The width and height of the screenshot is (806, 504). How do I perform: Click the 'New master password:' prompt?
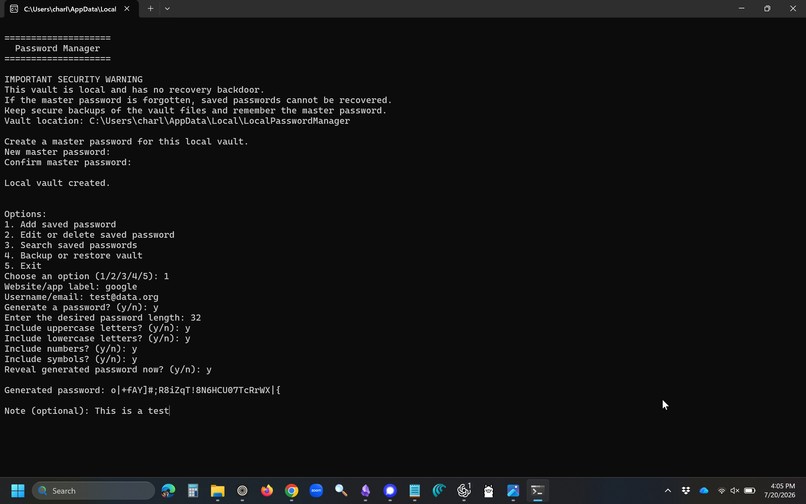tap(57, 152)
